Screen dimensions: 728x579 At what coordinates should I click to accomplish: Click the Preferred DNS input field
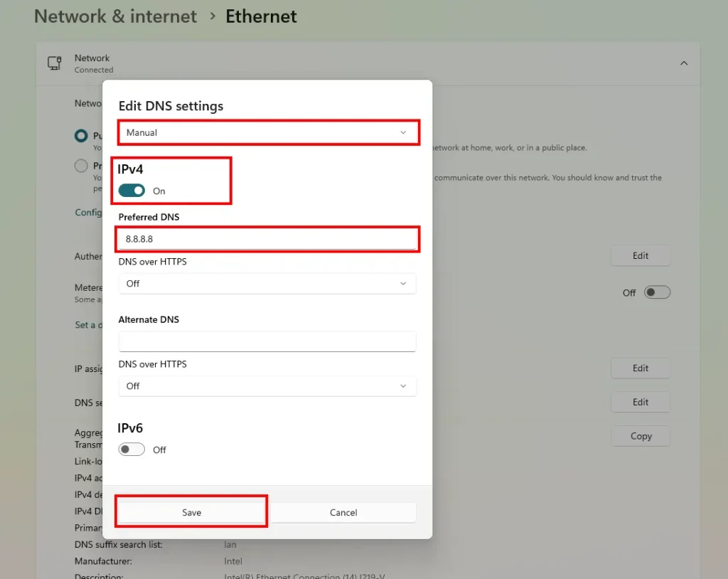(x=267, y=239)
